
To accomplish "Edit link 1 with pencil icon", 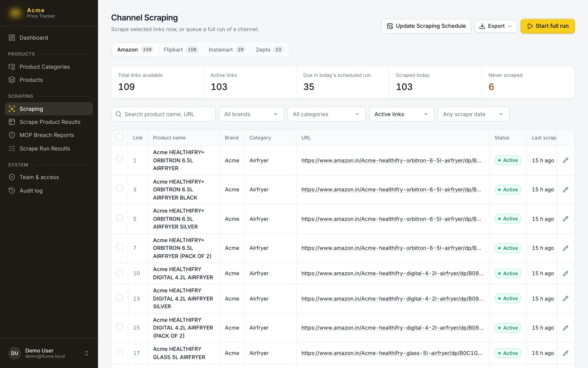I will [565, 160].
